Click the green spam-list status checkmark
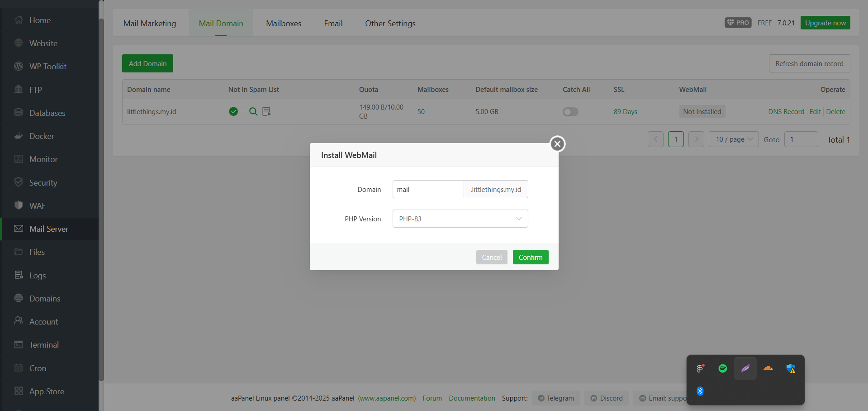 click(232, 111)
